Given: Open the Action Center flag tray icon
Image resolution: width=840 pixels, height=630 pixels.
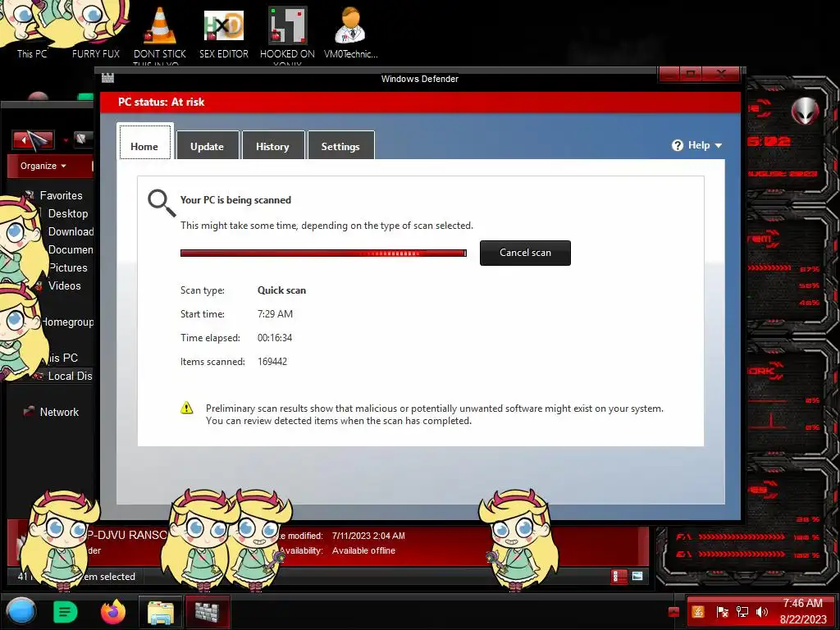Looking at the screenshot, I should point(722,612).
